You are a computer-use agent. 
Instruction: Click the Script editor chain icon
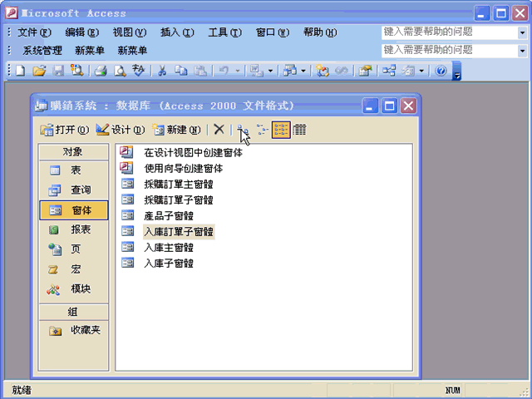[x=342, y=71]
